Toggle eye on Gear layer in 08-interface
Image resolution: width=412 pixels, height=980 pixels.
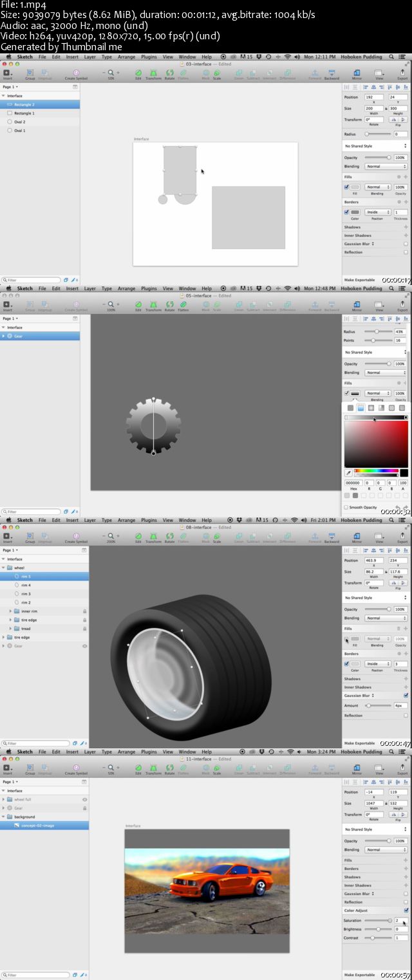tap(84, 646)
